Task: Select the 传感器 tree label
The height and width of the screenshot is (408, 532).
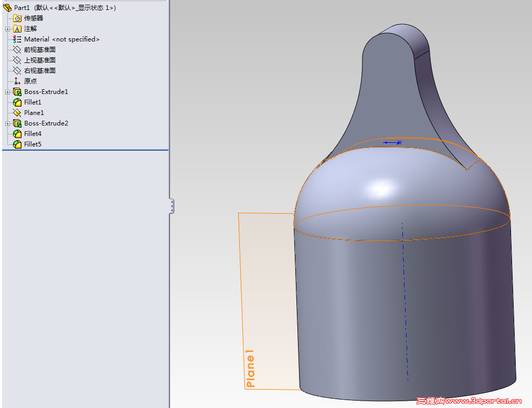Action: click(34, 18)
